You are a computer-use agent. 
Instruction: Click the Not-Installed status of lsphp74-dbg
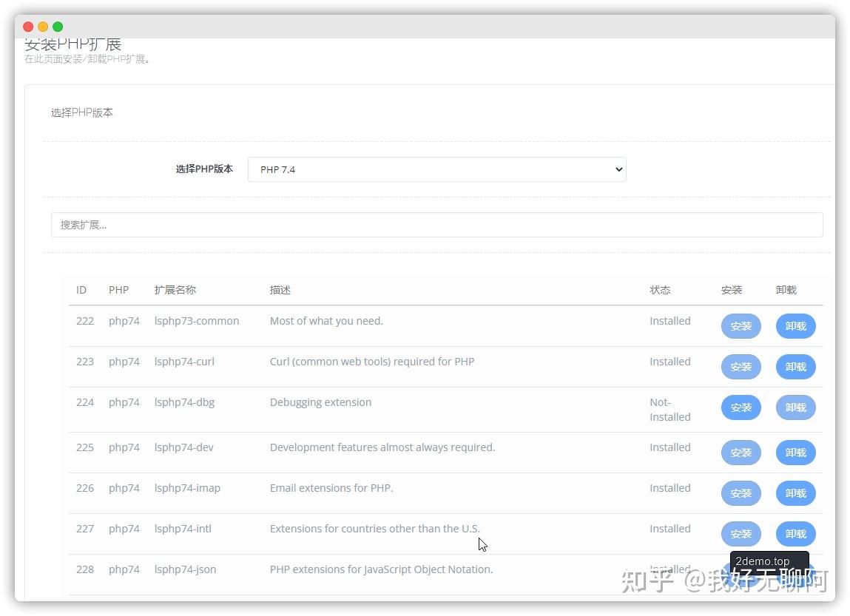pos(670,410)
